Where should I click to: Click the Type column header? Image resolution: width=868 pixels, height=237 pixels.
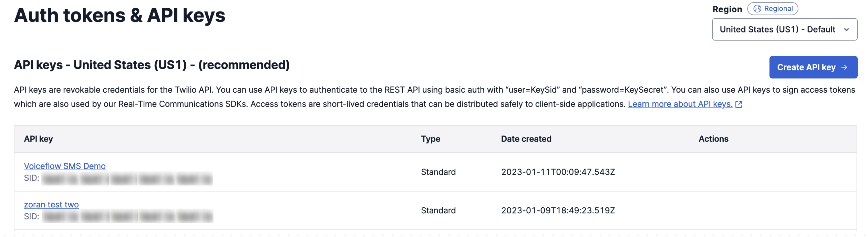[430, 139]
